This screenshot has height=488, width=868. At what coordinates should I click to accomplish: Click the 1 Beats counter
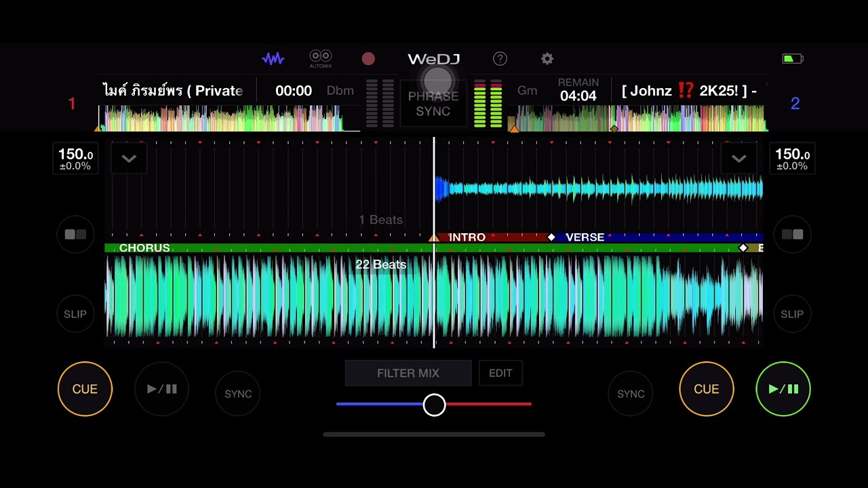380,220
